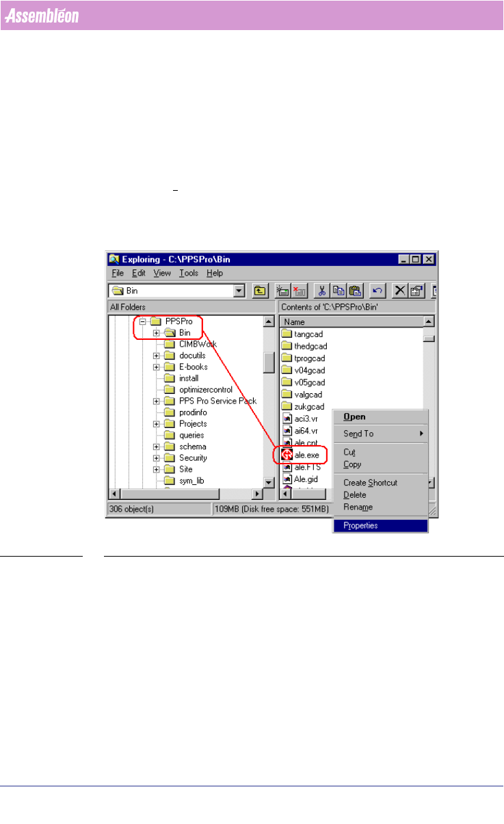The width and height of the screenshot is (504, 824).
Task: Expand the PPS Pro Service Pack node
Action: tap(156, 401)
